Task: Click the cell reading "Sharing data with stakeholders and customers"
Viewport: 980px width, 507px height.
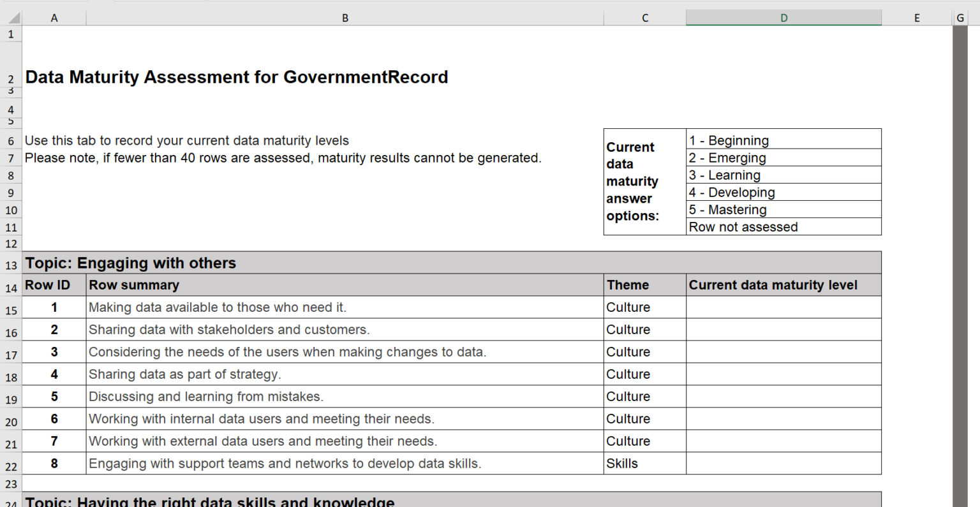Action: (345, 329)
